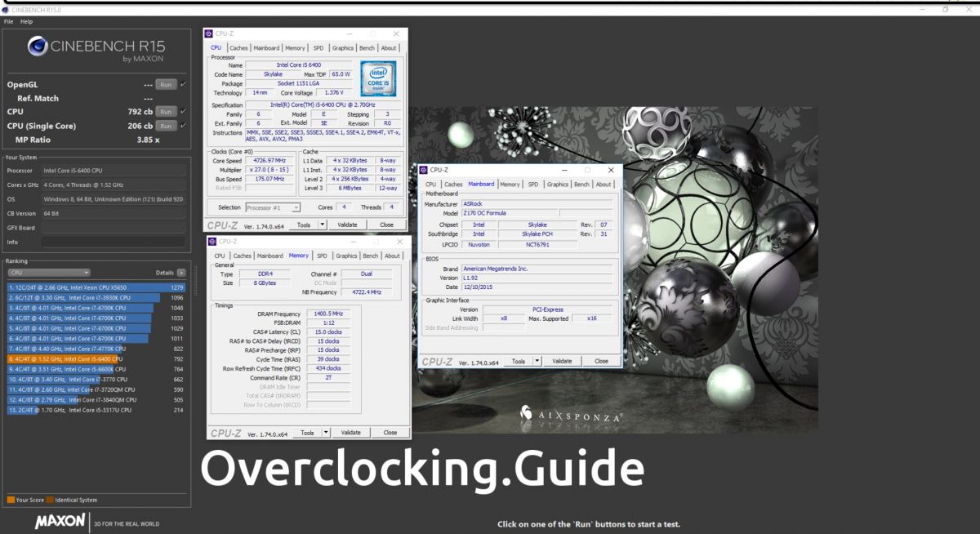
Task: Click the Bus Speed value 175.07 MHz
Action: tap(268, 179)
